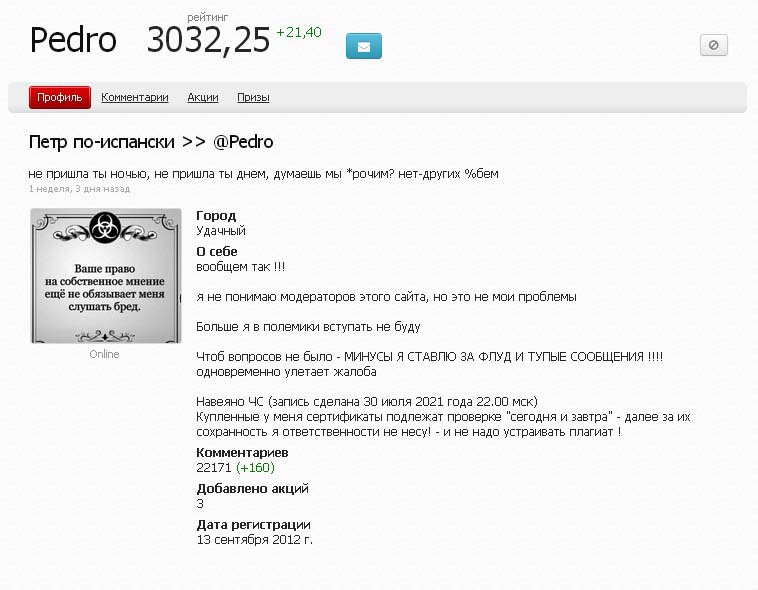
Task: Click the comments count 22171
Action: point(214,468)
